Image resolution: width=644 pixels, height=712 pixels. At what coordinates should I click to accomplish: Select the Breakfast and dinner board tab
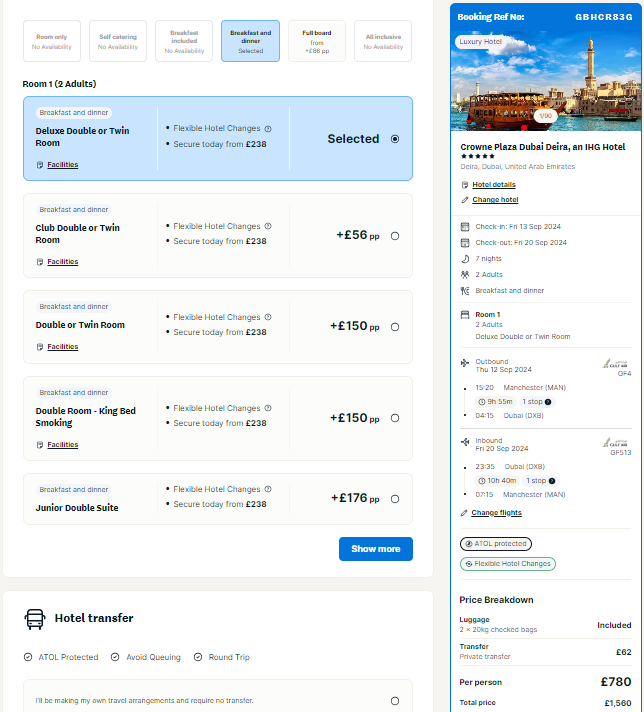[x=250, y=41]
